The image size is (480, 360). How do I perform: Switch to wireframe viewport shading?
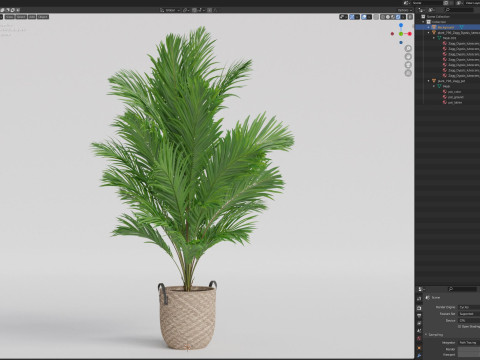pos(383,17)
